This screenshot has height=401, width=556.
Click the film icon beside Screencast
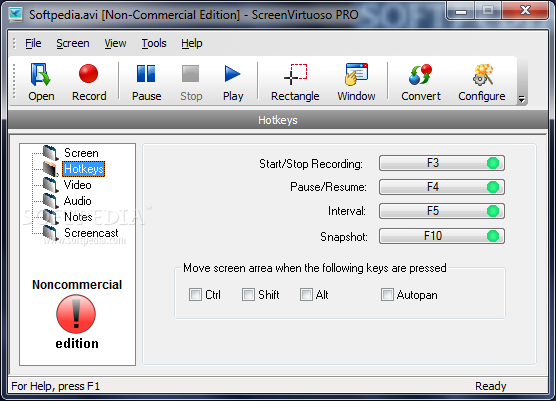tap(50, 233)
